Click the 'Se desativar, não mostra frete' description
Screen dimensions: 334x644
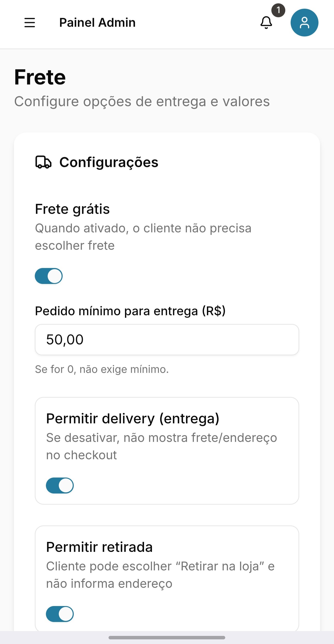tap(161, 446)
